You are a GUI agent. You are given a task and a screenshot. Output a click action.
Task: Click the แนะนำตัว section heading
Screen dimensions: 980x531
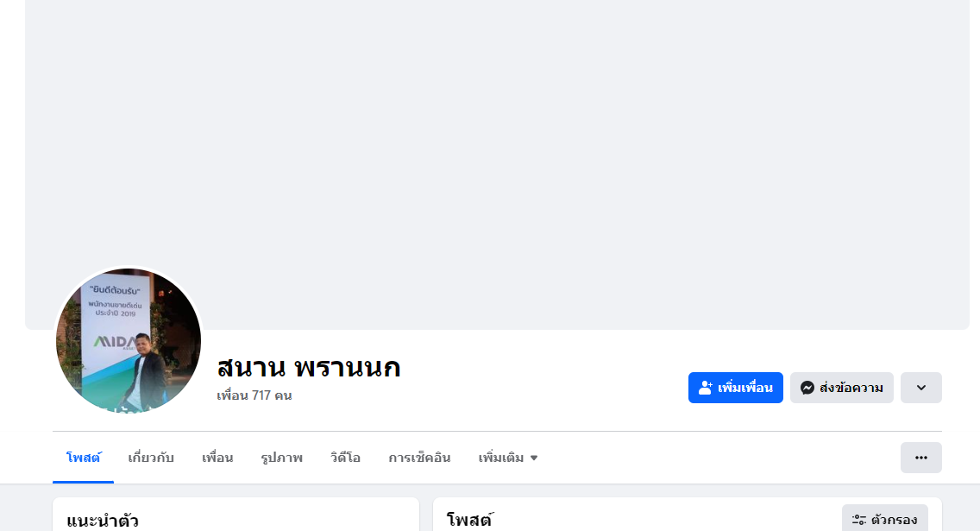point(103,521)
